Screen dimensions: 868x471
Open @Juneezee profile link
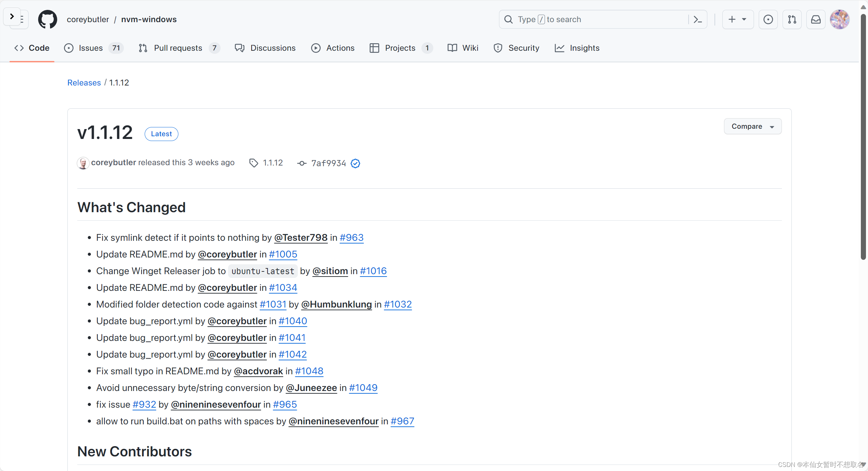pos(311,388)
